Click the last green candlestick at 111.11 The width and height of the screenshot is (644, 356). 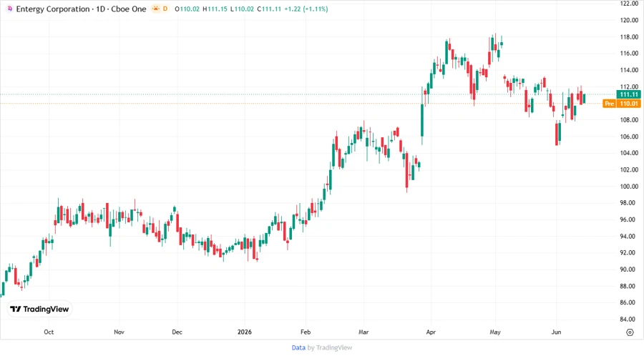(584, 99)
